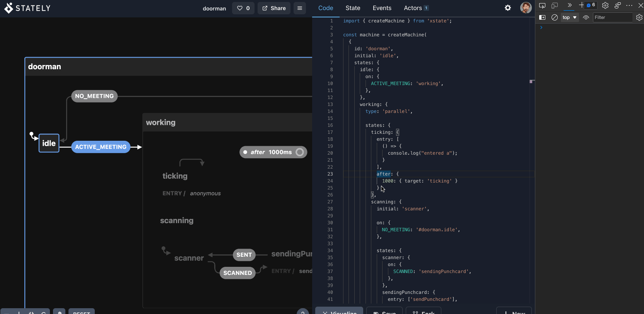
Task: Toggle the console sidebar icon
Action: click(x=542, y=17)
